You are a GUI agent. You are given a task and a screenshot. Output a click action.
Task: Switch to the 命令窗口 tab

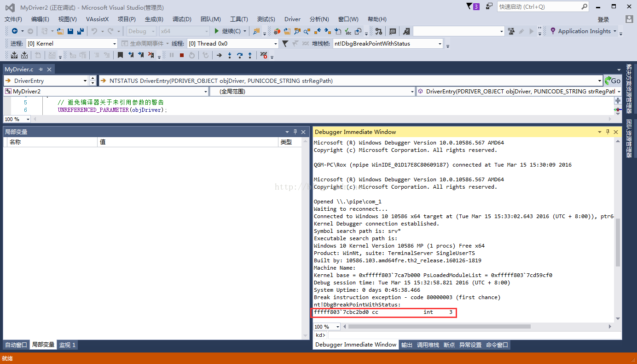pos(497,345)
